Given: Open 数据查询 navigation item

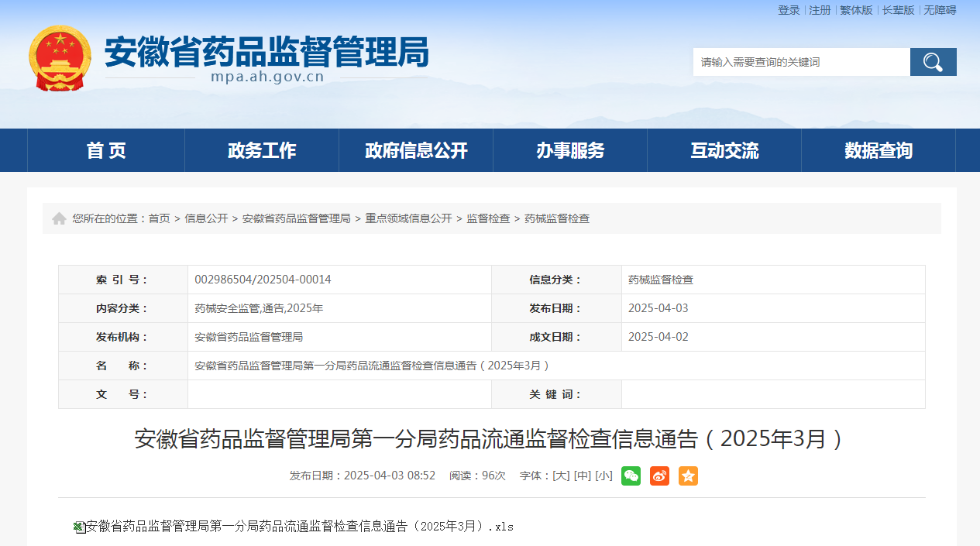Looking at the screenshot, I should (879, 150).
